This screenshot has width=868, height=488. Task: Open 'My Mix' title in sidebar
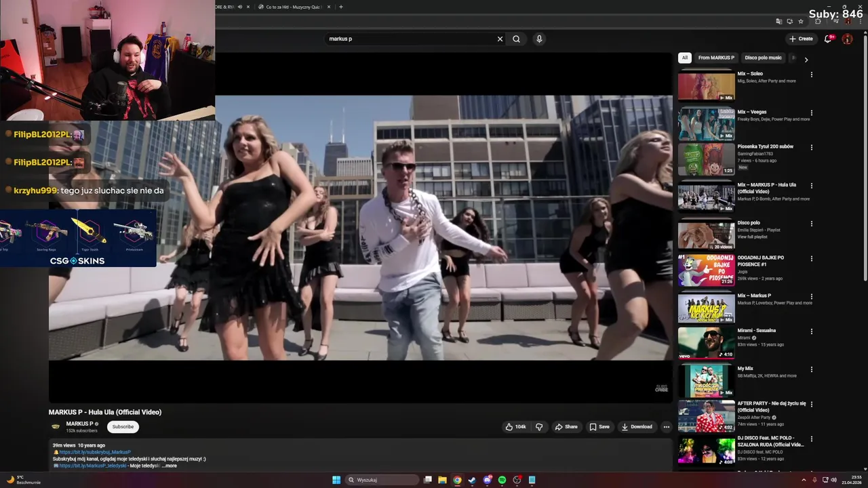745,369
